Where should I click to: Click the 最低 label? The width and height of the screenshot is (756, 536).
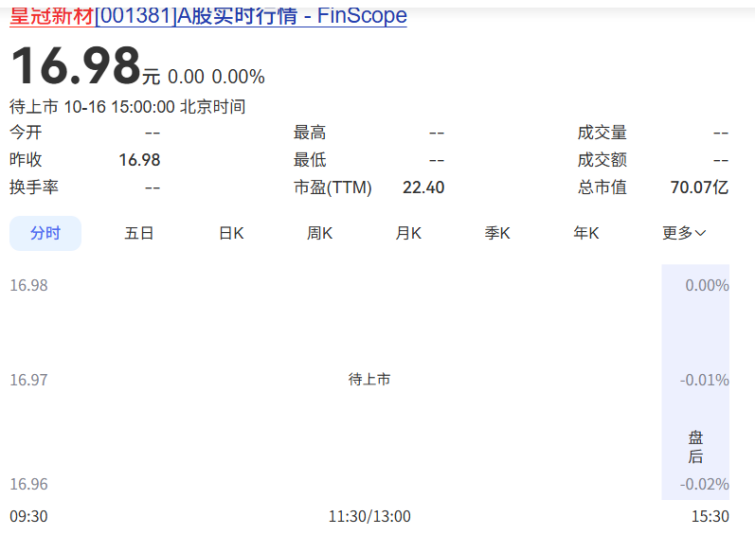(x=310, y=160)
